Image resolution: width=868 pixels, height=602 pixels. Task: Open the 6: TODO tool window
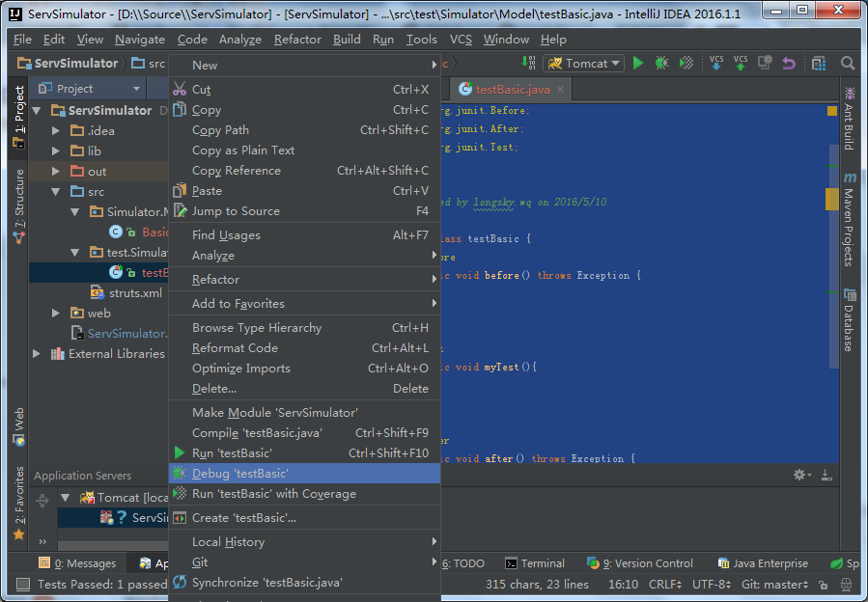[x=463, y=563]
